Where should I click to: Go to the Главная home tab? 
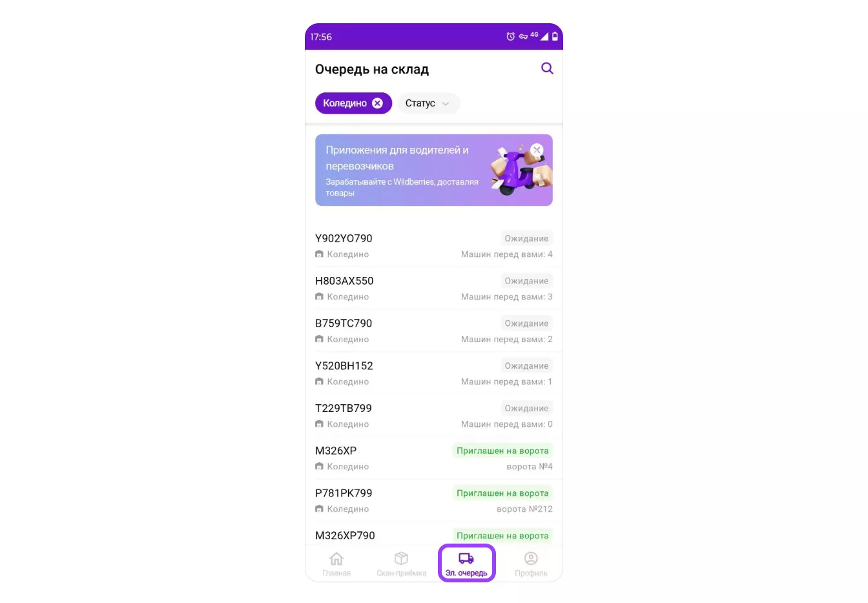point(336,564)
